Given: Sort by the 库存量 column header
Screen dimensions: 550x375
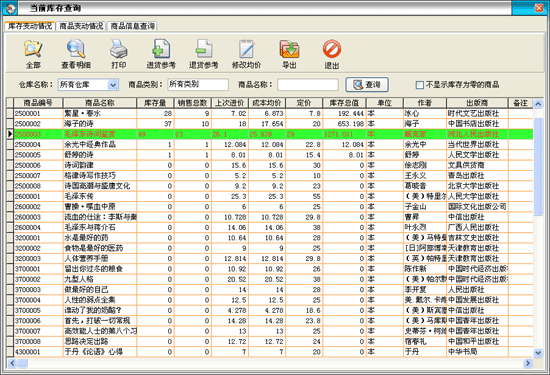Looking at the screenshot, I should coord(155,103).
